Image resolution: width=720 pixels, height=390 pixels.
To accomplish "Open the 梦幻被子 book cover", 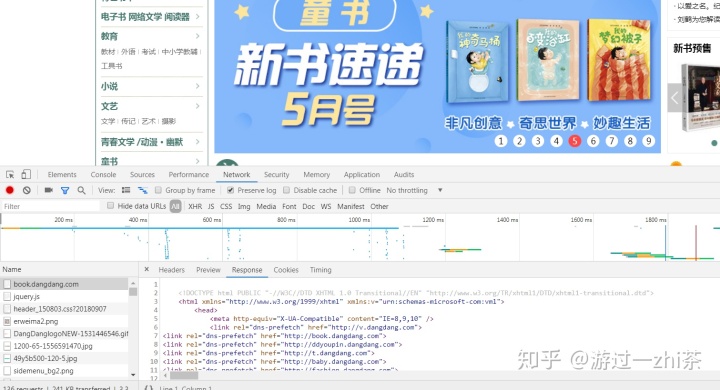I will point(619,59).
